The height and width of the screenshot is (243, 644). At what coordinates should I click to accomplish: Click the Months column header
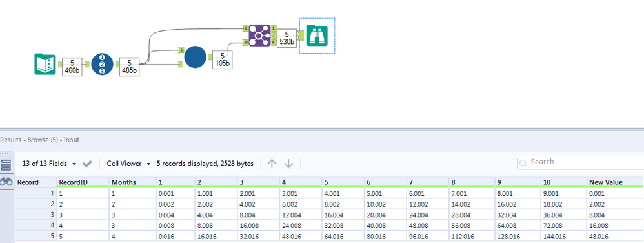[133, 182]
